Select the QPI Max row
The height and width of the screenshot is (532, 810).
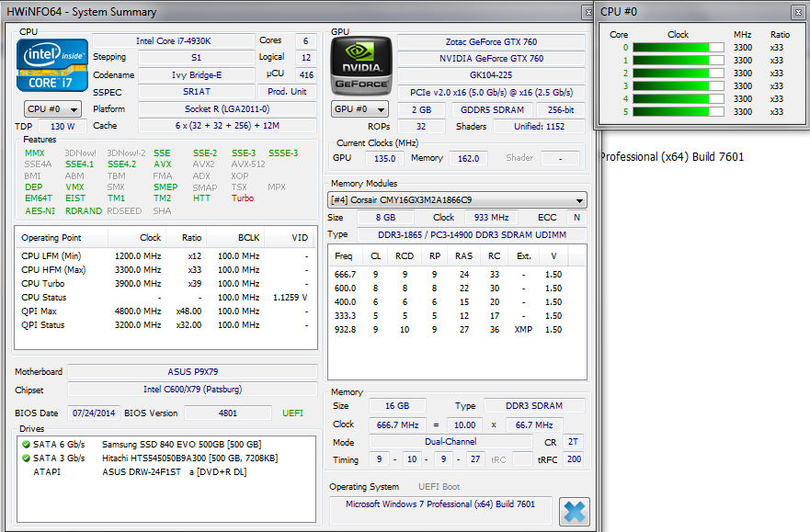click(x=165, y=311)
